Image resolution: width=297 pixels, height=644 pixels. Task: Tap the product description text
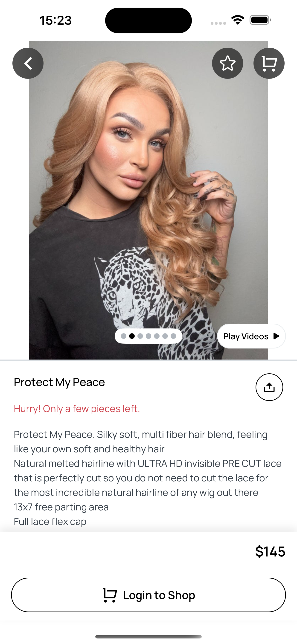(x=148, y=478)
